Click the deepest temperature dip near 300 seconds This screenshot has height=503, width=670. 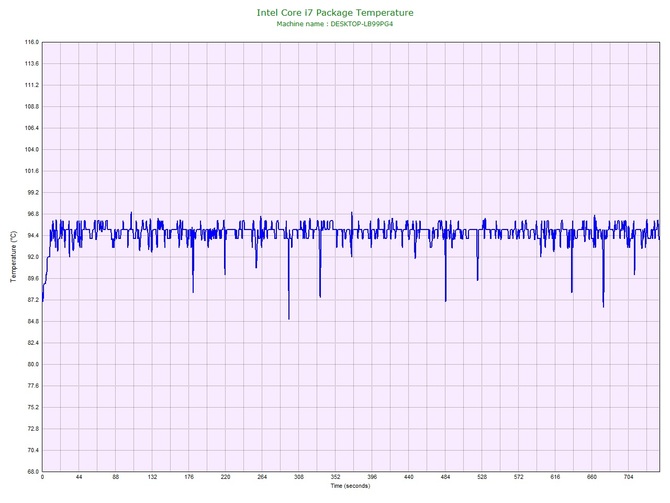tap(289, 318)
